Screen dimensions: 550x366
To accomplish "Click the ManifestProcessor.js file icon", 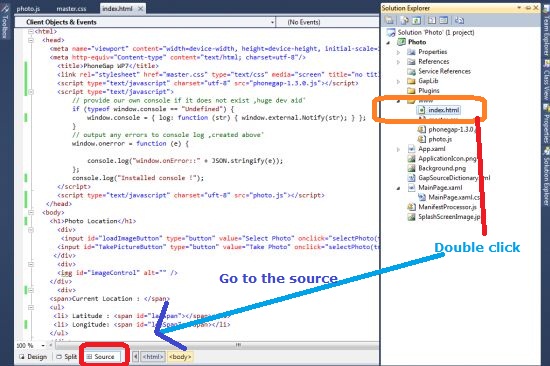I will [411, 207].
